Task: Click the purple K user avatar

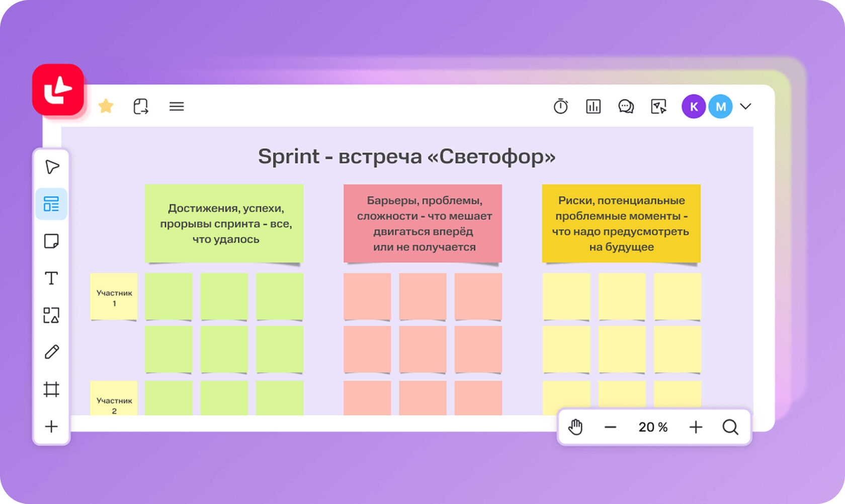Action: [x=694, y=106]
